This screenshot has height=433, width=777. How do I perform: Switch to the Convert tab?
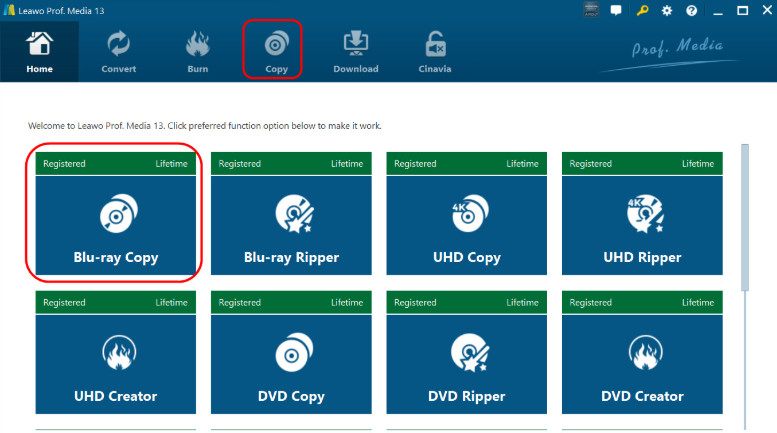[118, 52]
